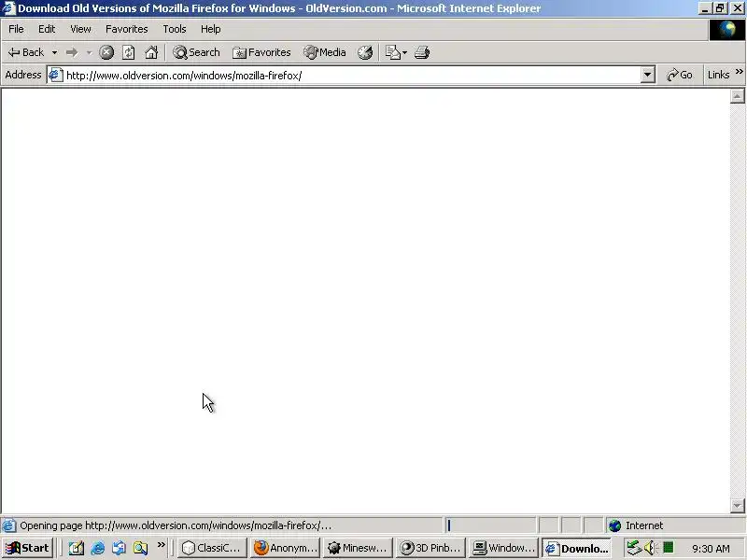Image resolution: width=747 pixels, height=560 pixels.
Task: Click the Internet security zone label
Action: click(x=644, y=525)
